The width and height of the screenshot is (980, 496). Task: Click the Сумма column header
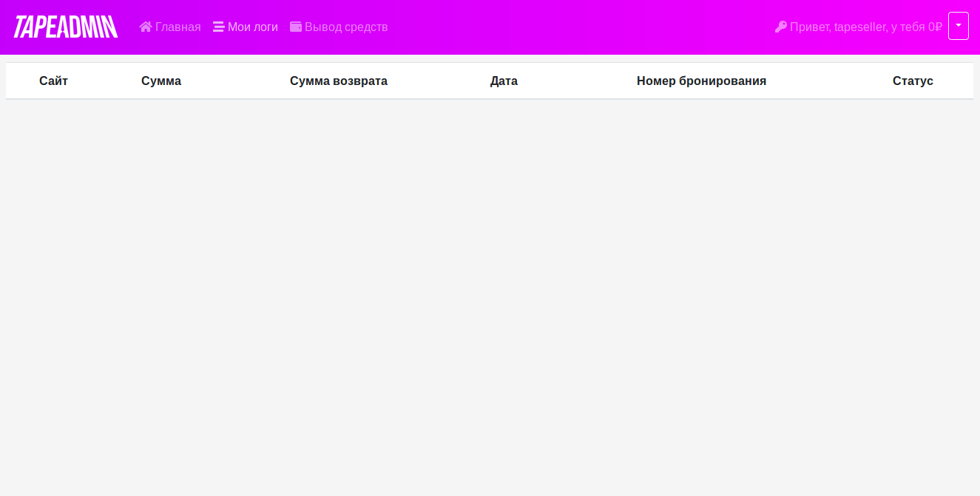[x=161, y=81]
